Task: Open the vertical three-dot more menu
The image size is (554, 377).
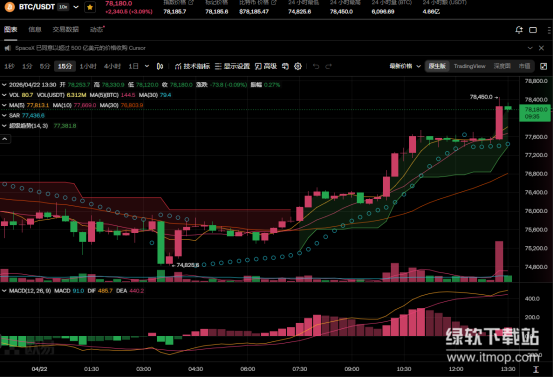Action: click(549, 30)
